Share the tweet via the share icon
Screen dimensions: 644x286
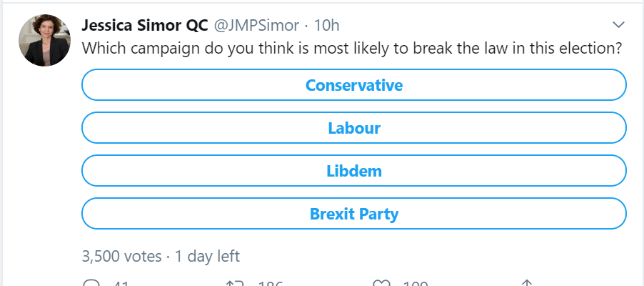click(x=526, y=284)
